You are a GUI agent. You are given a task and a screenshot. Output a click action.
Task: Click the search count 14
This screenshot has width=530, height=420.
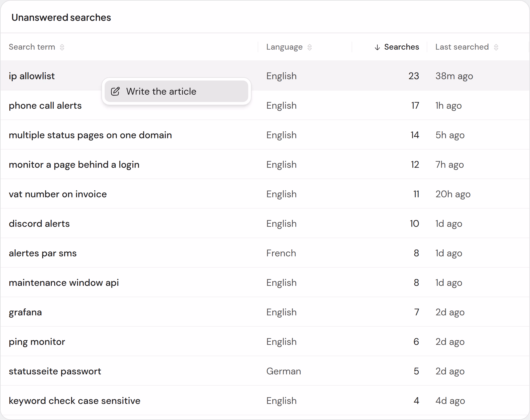pyautogui.click(x=415, y=135)
